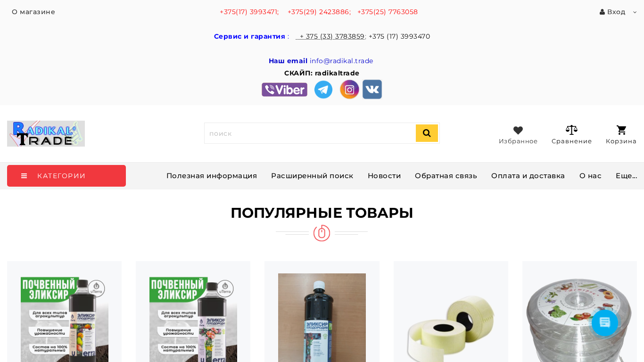The height and width of the screenshot is (362, 644).
Task: Open the Telegram icon
Action: 323,90
